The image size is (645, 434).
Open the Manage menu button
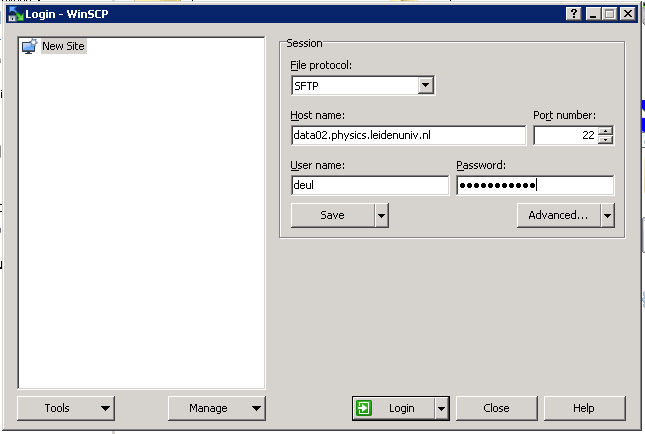coord(216,408)
